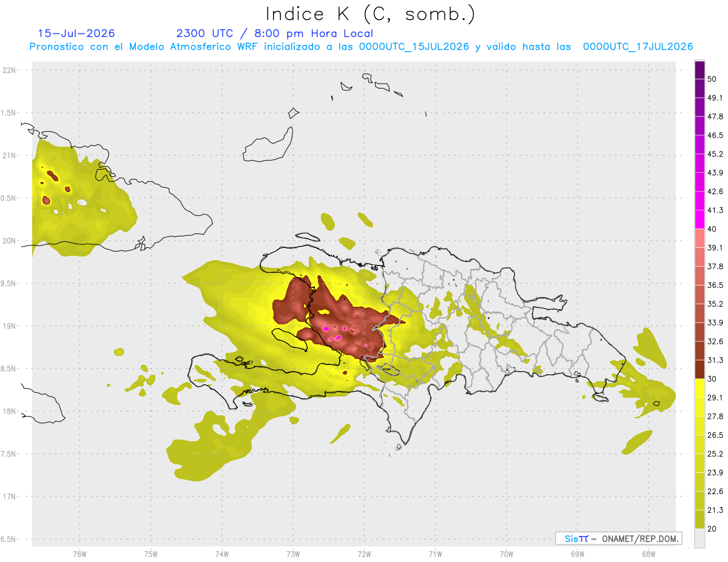Click "2300 UTC / 8:00 pm Hora Local"
Screen dimensions: 728x562
click(x=275, y=33)
